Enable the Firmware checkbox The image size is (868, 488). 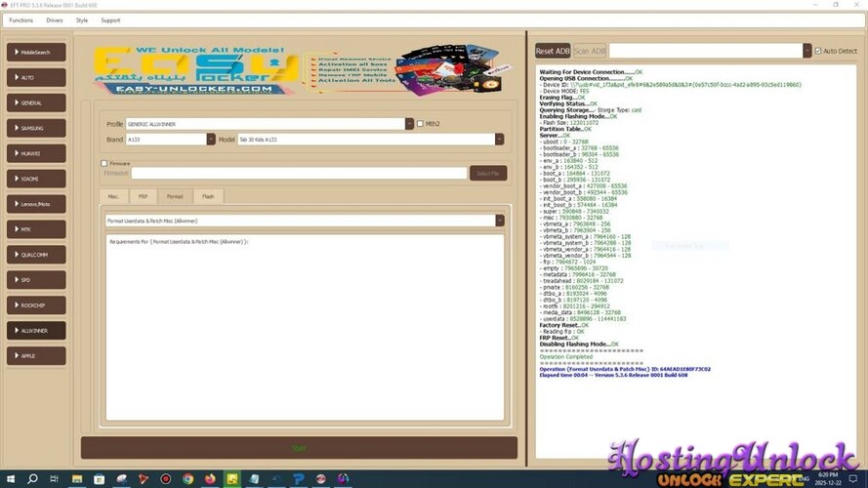point(104,163)
